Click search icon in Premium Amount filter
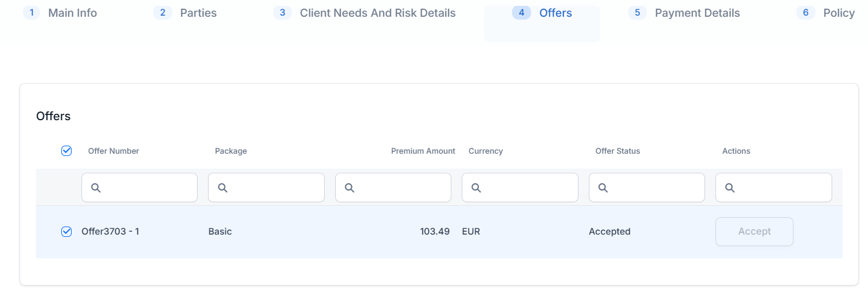 [349, 188]
